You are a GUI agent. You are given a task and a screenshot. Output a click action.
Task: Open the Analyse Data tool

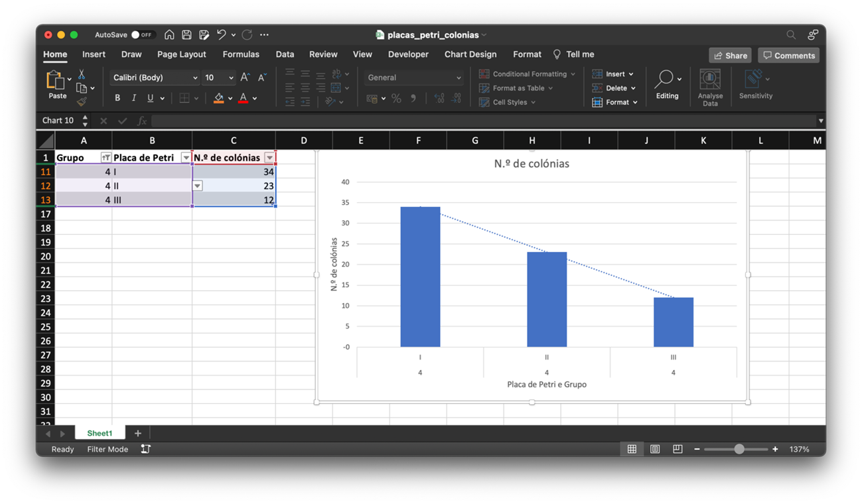coord(709,87)
